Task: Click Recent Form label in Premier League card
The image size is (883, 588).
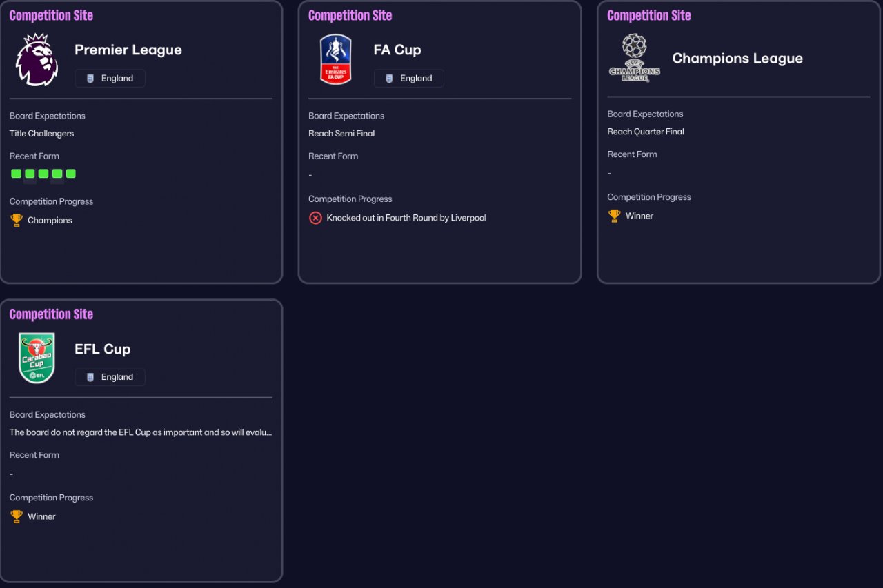Action: [34, 156]
